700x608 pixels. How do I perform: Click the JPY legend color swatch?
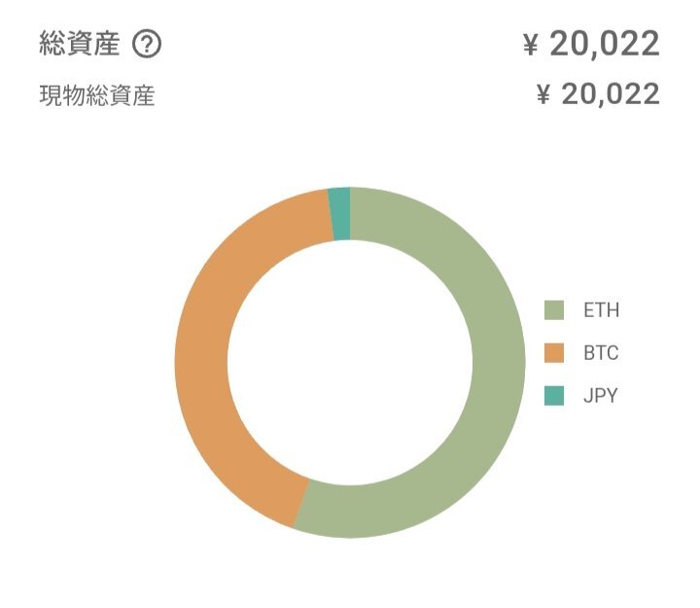coord(554,396)
